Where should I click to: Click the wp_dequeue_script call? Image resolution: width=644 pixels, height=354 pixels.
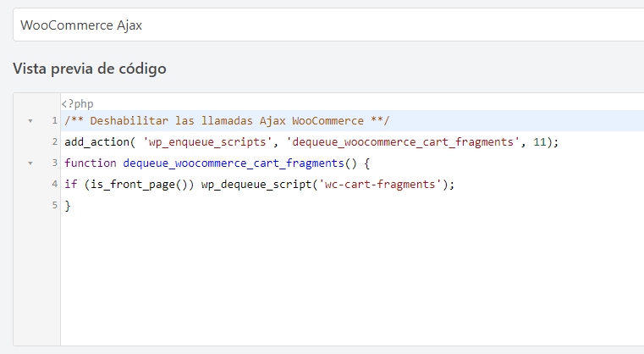tap(256, 184)
